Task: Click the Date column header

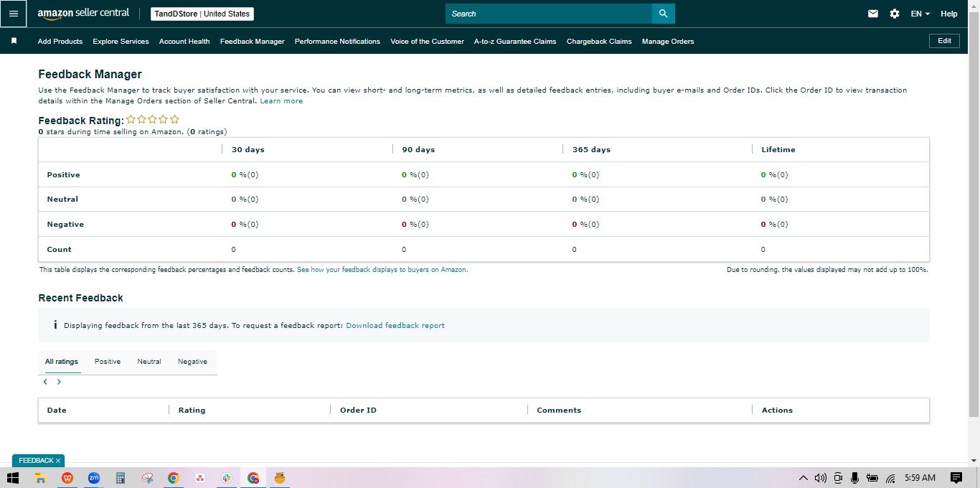Action: (57, 410)
